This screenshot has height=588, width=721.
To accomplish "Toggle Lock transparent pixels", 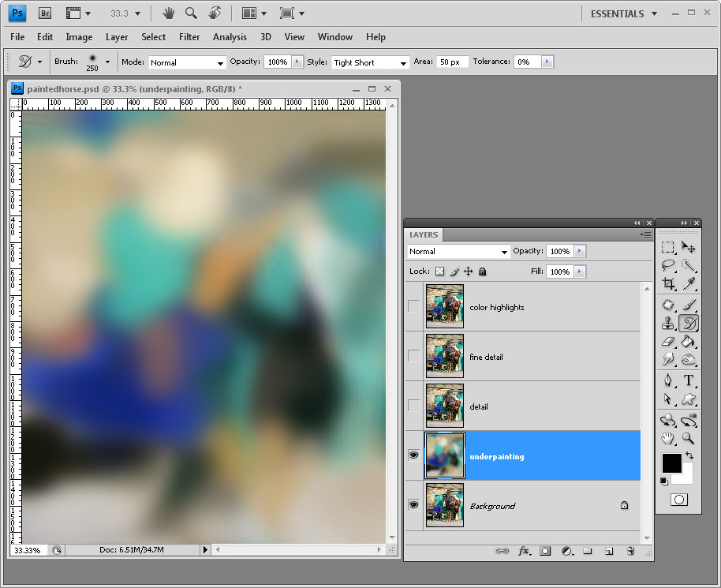I will click(x=440, y=272).
